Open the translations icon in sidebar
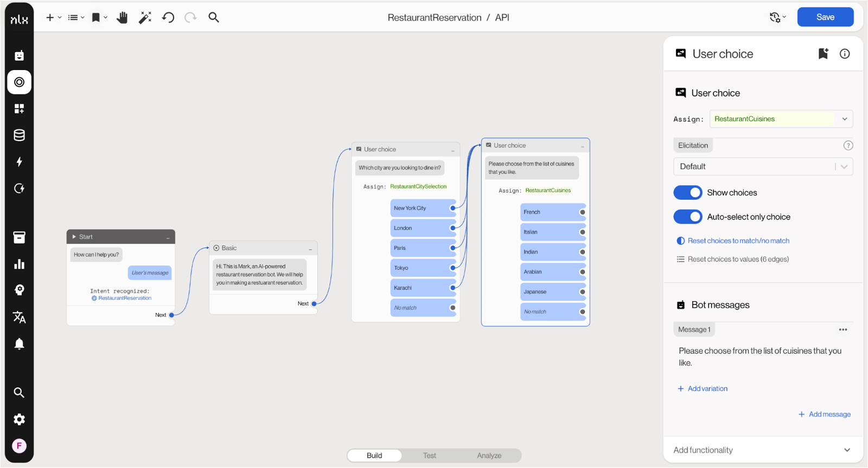868x468 pixels. (x=19, y=317)
